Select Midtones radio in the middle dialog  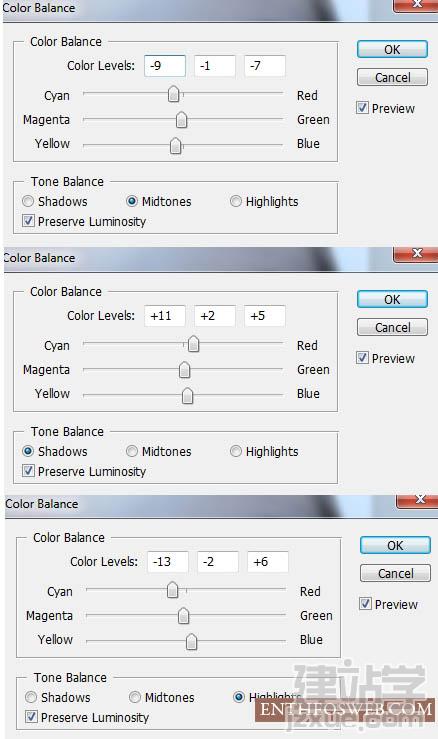[x=132, y=451]
